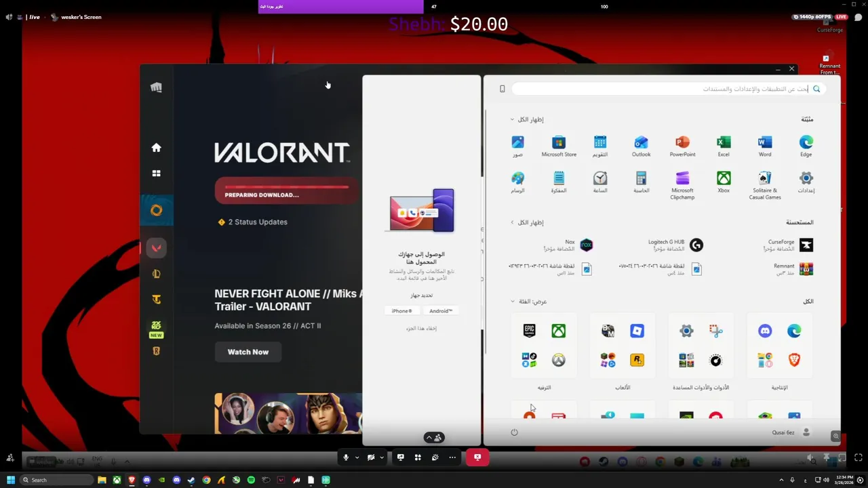Click the red disconnect button

coord(477,457)
